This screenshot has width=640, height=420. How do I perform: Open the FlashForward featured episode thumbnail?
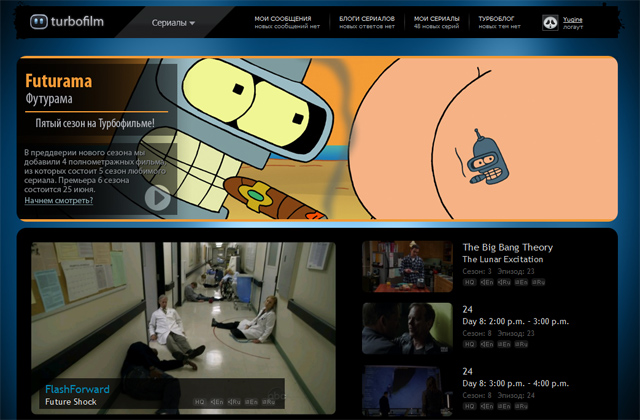(x=183, y=328)
